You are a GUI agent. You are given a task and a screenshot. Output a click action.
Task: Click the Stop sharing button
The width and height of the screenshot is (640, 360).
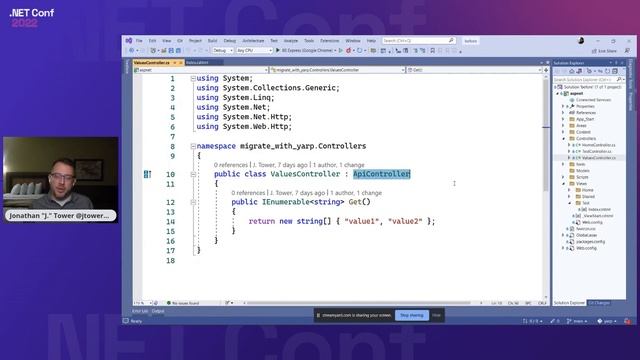tap(412, 316)
